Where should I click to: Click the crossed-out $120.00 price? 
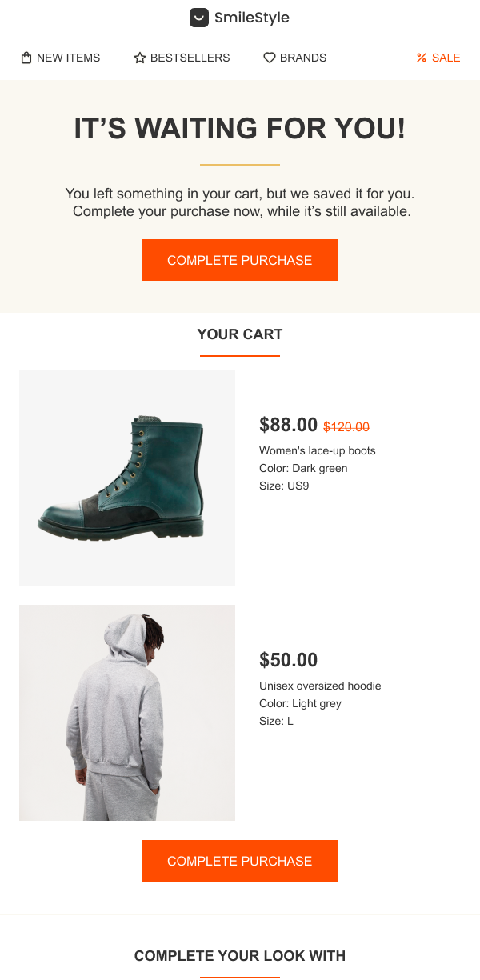point(346,426)
